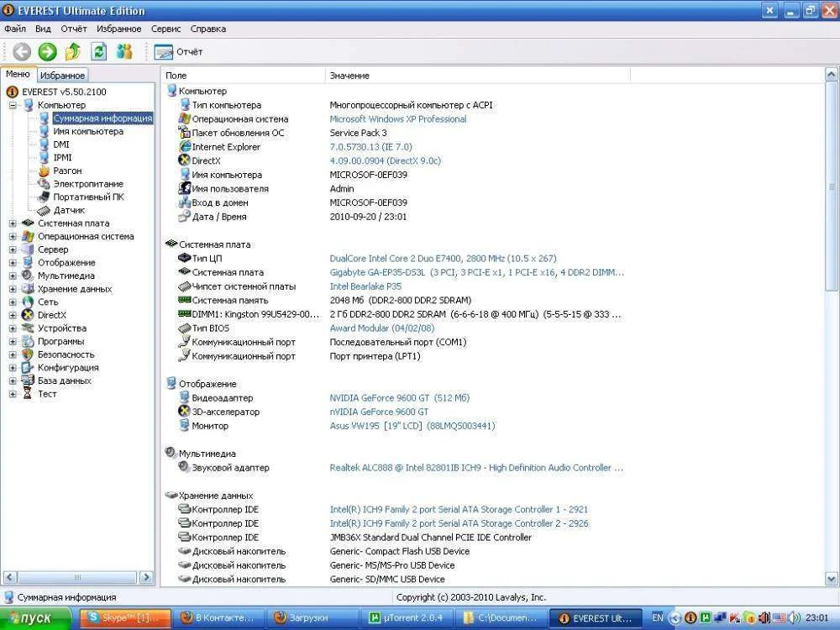Screen dimensions: 840x630
Task: Click the 3D-акселератор row icon
Action: tap(184, 412)
